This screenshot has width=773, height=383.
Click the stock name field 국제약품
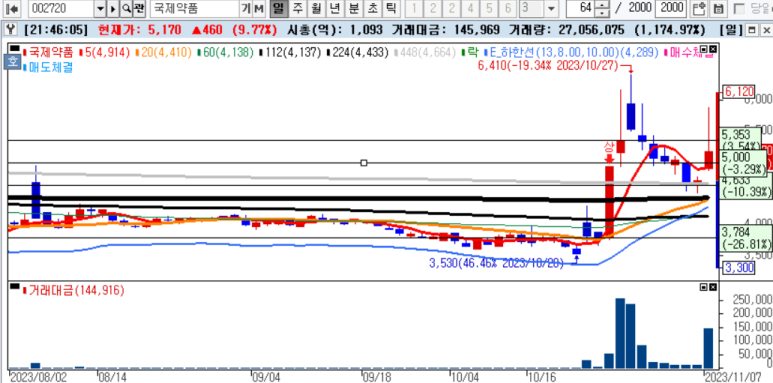coord(194,8)
